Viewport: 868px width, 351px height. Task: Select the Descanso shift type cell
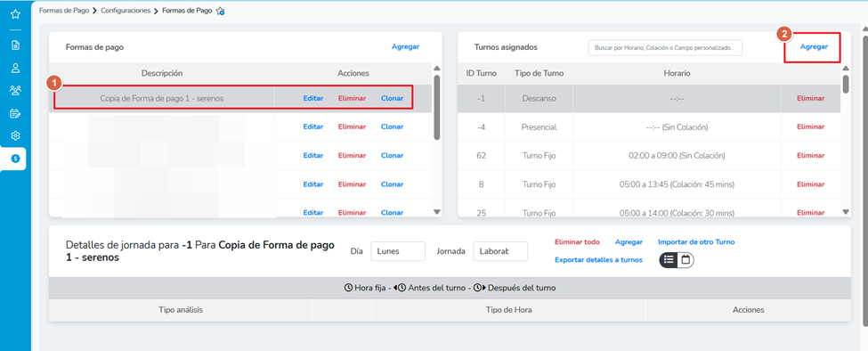coord(539,98)
